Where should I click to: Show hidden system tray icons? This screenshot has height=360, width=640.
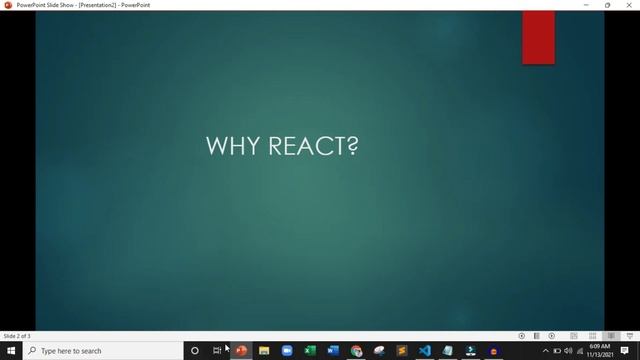coord(546,351)
